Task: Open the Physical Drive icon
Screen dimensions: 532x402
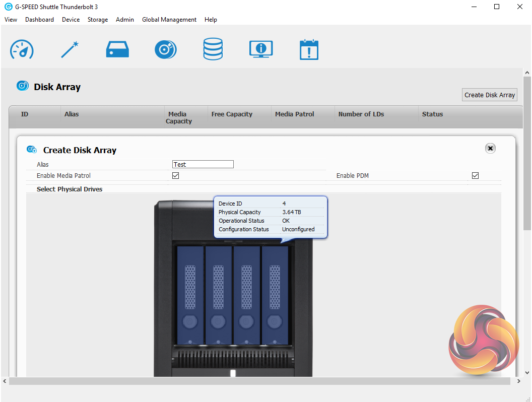Action: pos(117,49)
